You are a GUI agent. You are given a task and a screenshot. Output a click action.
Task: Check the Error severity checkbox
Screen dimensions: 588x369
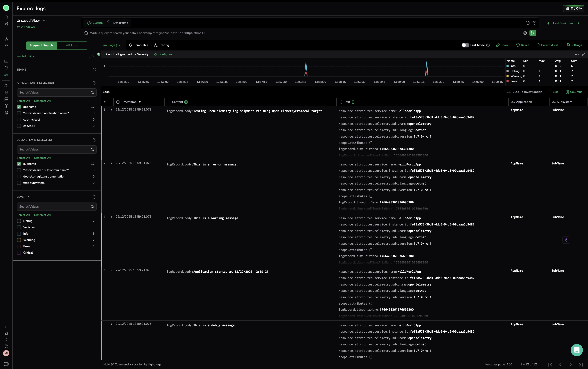point(19,247)
